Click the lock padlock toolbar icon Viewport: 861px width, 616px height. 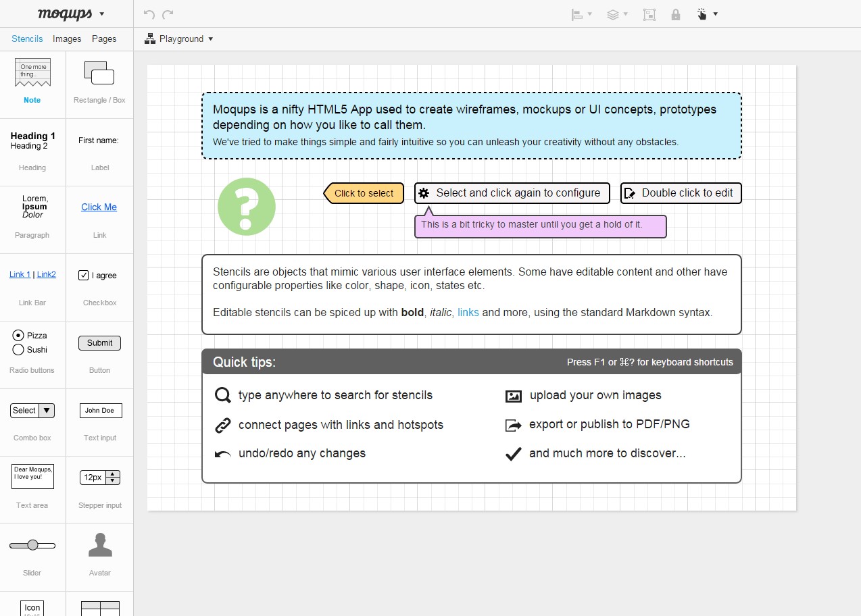(676, 14)
